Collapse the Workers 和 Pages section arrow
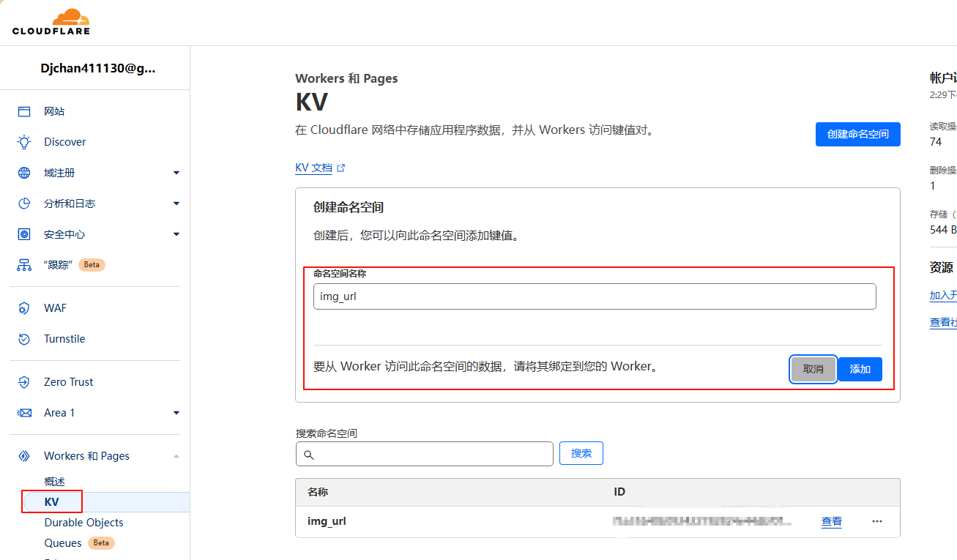957x560 pixels. click(176, 456)
